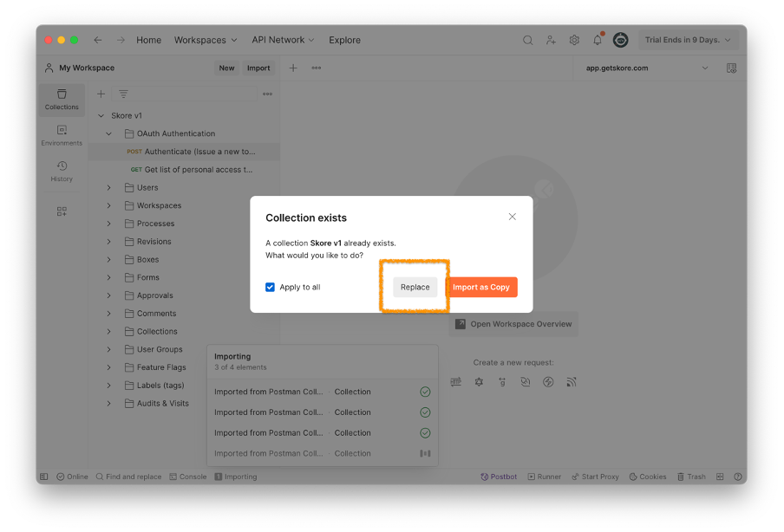Expand the Forms folder

pos(108,278)
